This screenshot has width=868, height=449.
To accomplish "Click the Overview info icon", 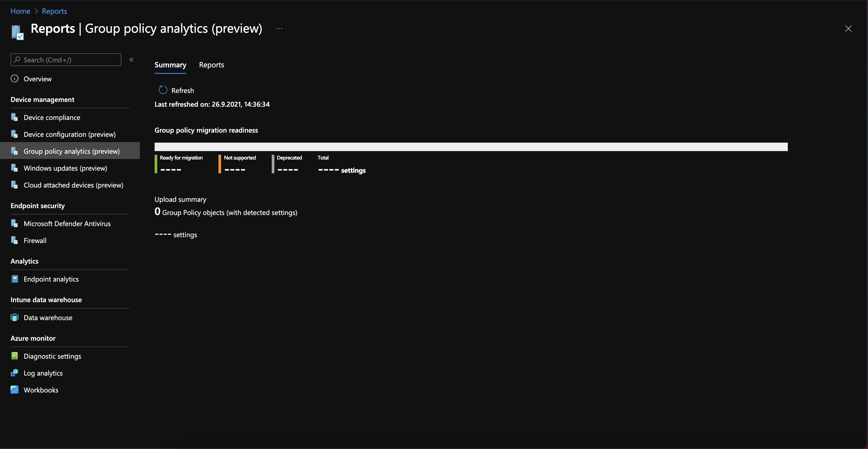I will point(15,79).
